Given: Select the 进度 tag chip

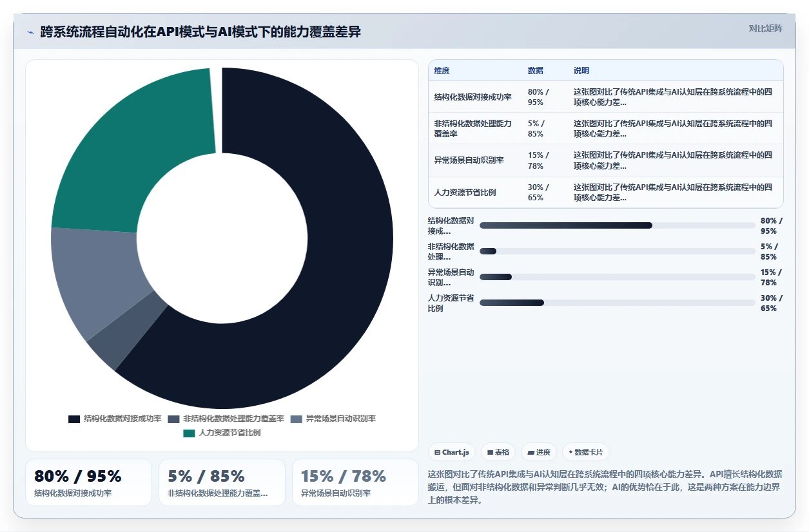Looking at the screenshot, I should click(x=539, y=452).
